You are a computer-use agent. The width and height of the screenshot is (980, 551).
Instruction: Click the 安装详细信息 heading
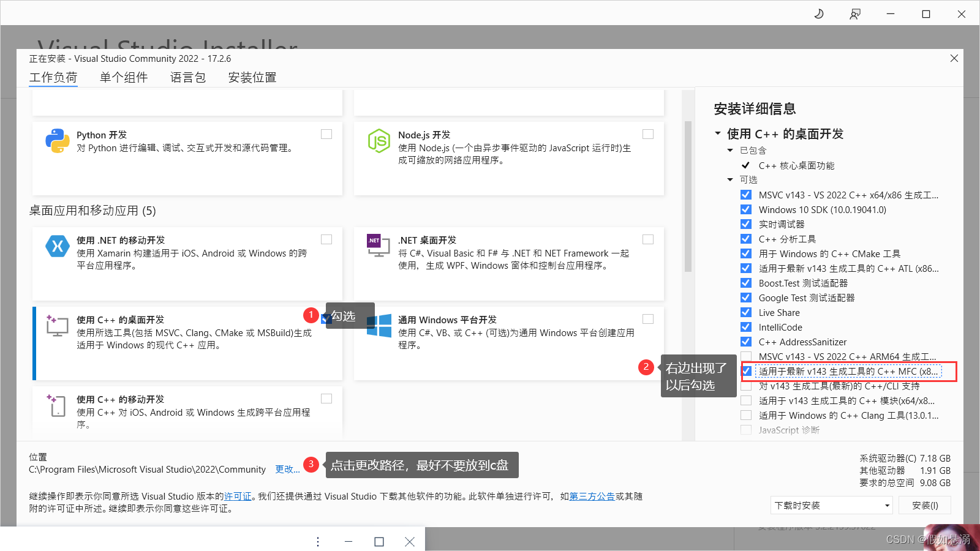click(755, 109)
